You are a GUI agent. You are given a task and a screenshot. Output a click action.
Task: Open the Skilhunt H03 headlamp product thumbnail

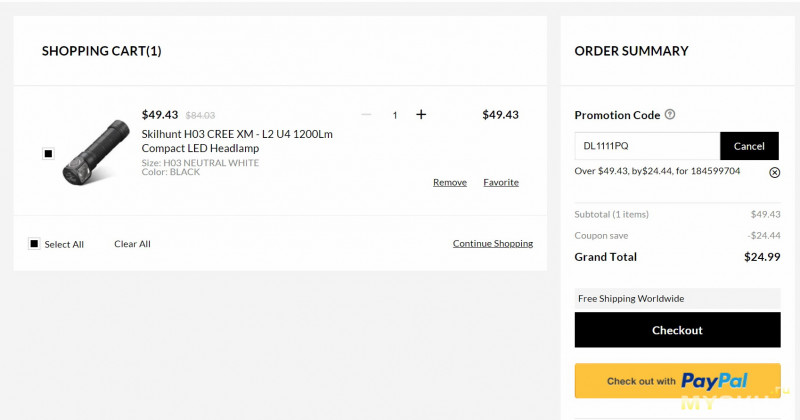(96, 152)
